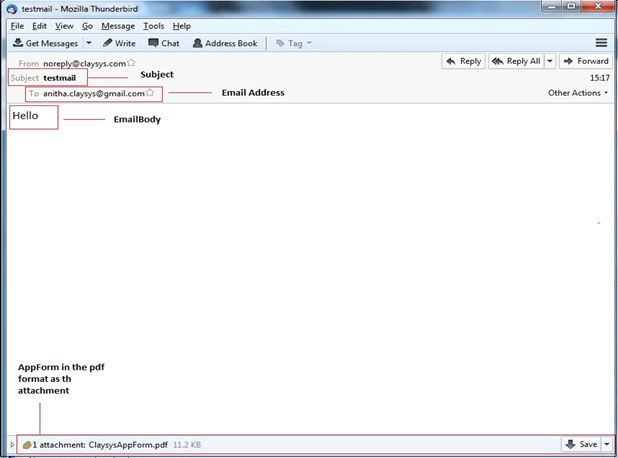Open the Address Book
The height and width of the screenshot is (458, 618).
click(225, 43)
